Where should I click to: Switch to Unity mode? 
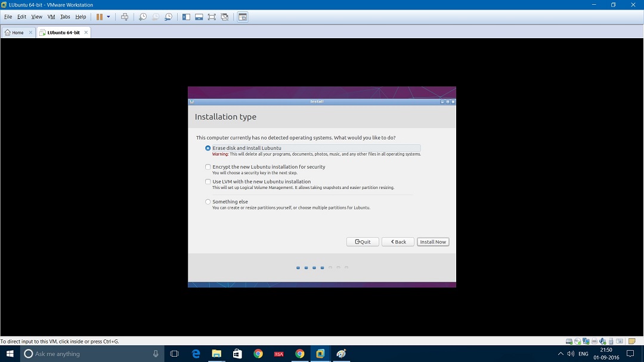(x=225, y=17)
